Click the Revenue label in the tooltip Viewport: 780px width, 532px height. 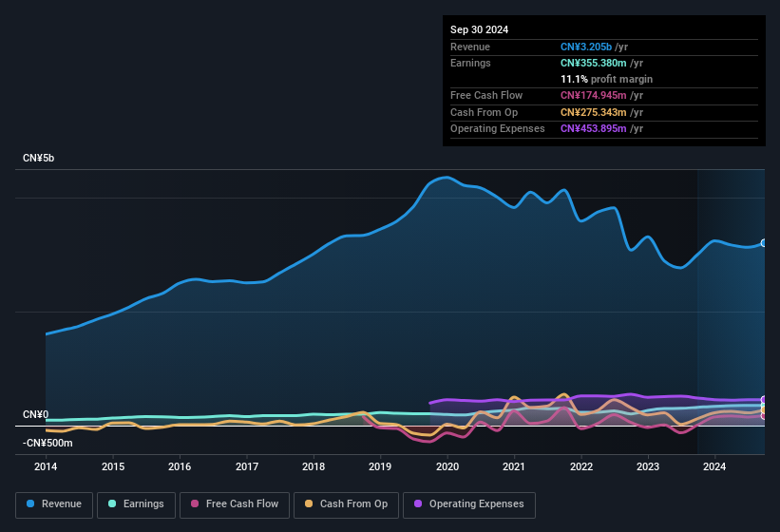pos(470,47)
